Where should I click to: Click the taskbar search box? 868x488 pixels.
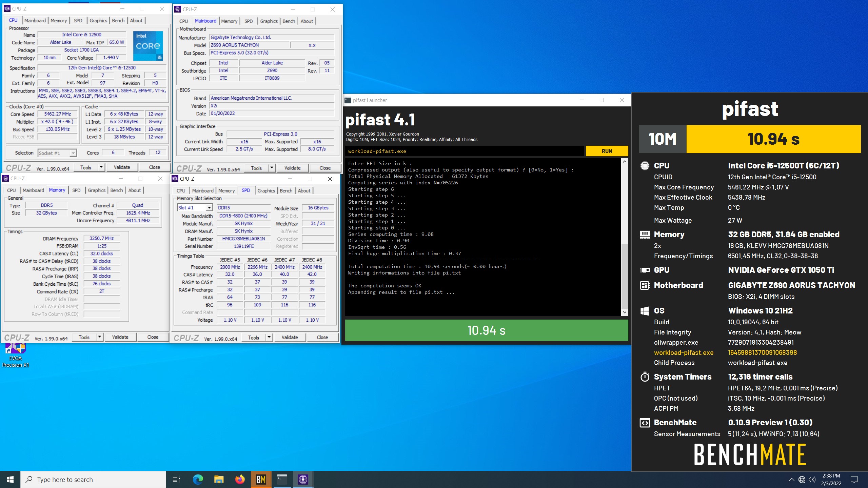[x=94, y=480]
